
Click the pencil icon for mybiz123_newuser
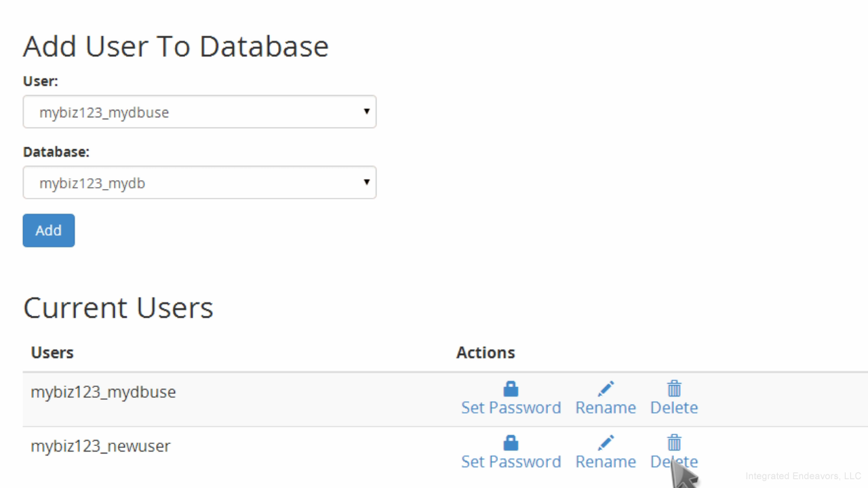coord(606,443)
